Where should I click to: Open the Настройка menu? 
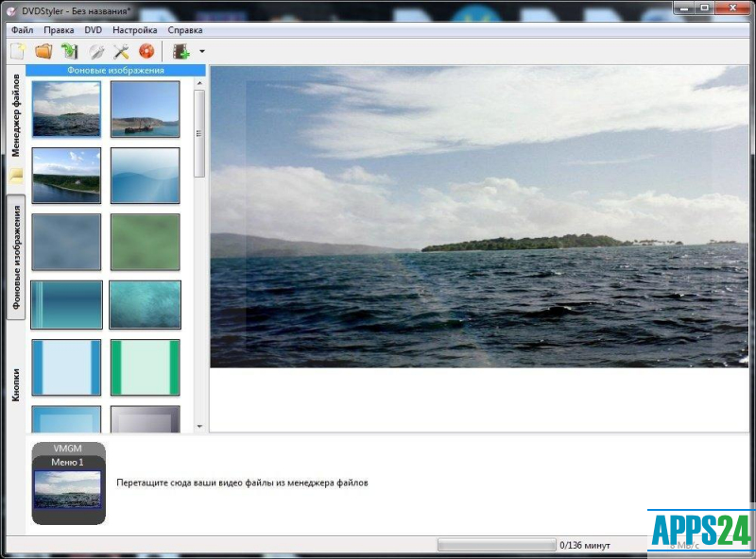[x=134, y=30]
